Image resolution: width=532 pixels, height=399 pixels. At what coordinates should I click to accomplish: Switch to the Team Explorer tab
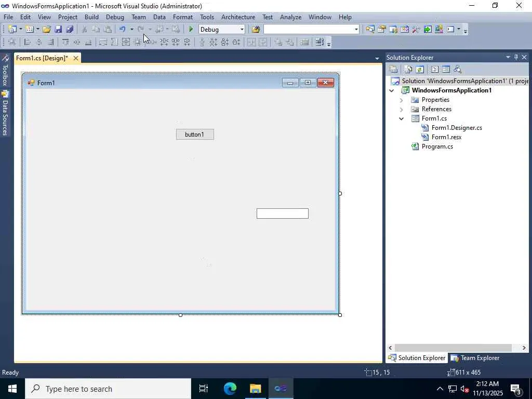(x=475, y=358)
